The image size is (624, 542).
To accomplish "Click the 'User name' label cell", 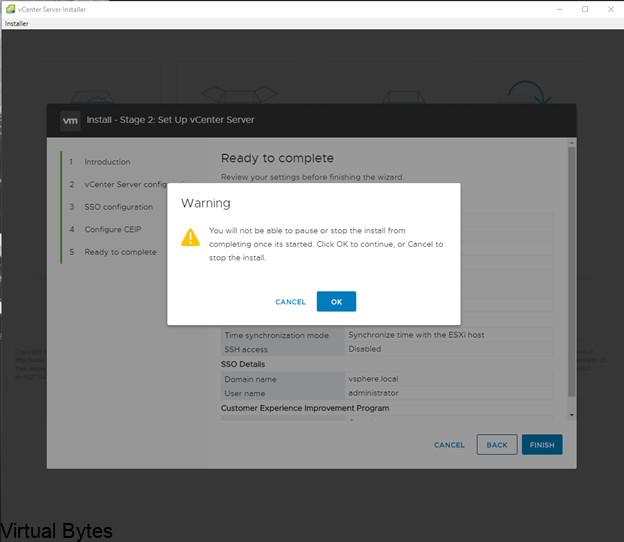I will click(283, 393).
